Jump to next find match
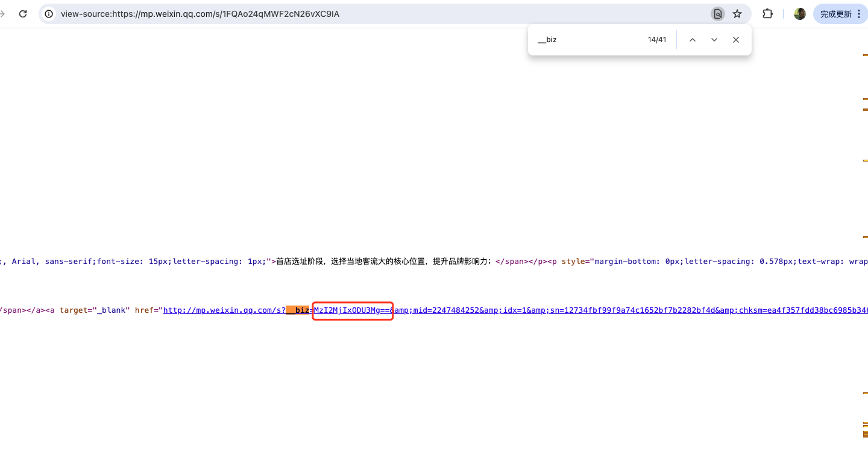868x455 pixels. point(714,40)
